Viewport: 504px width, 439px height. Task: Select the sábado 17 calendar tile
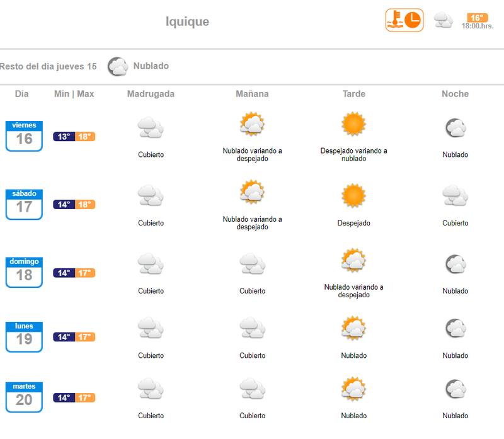click(24, 204)
